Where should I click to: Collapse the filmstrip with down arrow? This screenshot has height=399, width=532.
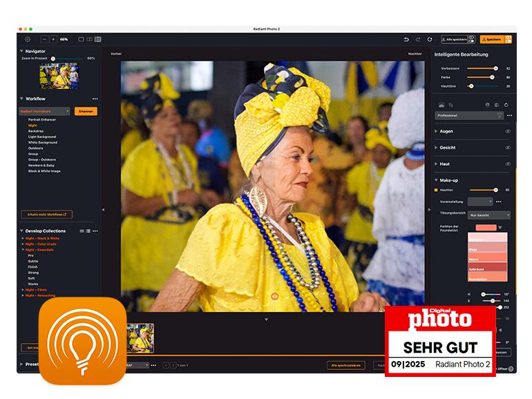point(266,320)
